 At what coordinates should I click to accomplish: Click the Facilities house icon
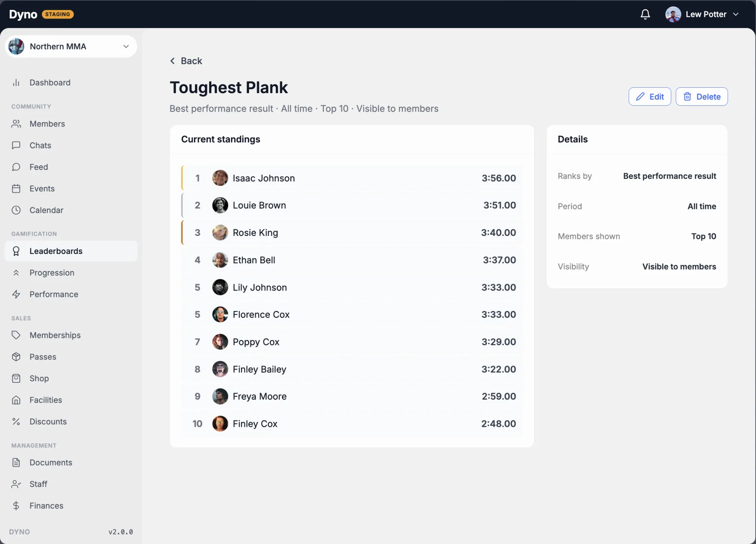(16, 400)
